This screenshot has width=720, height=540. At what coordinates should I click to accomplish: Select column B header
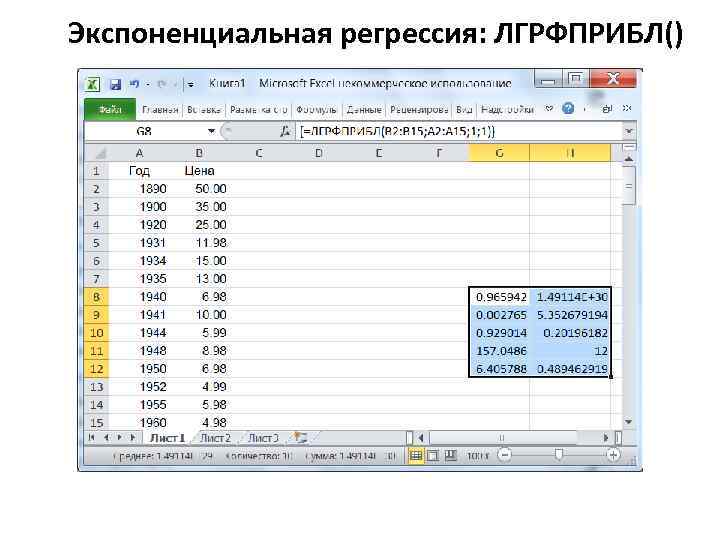(199, 153)
